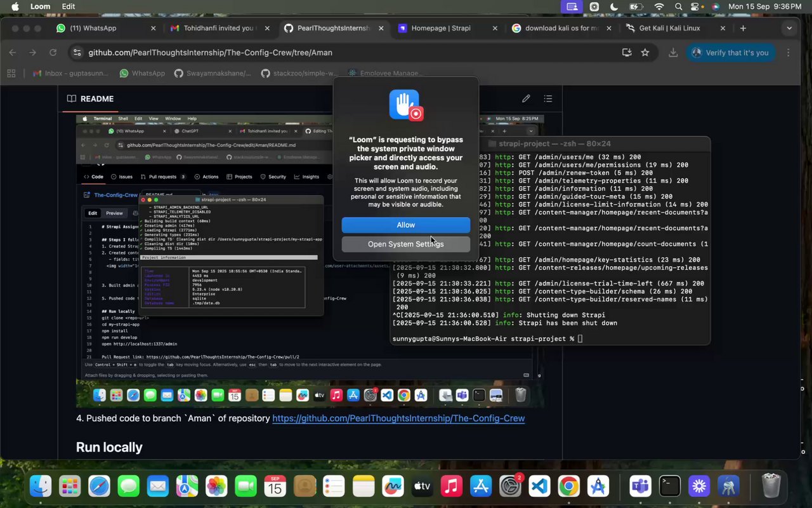
Task: Open Photos from the Dock
Action: 216,486
